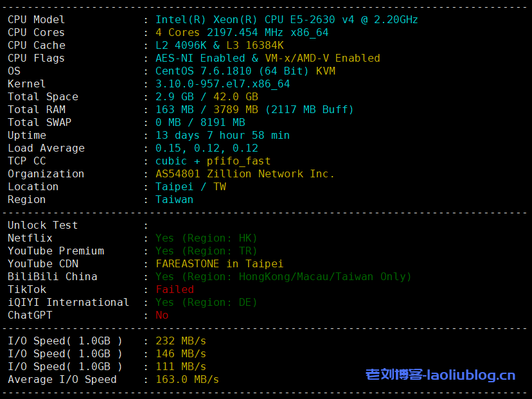Click the ChatGPT No result
Screen dimensions: 532x399
(x=162, y=315)
